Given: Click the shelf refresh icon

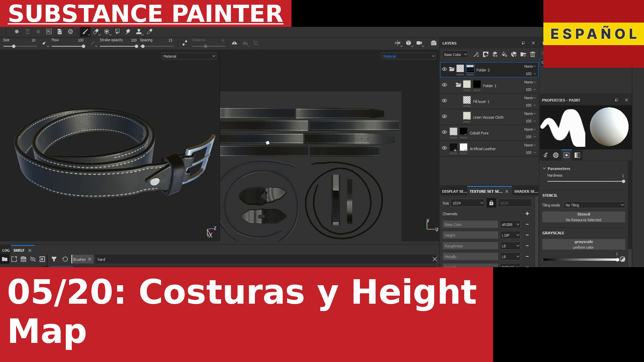Looking at the screenshot, I should point(65,259).
